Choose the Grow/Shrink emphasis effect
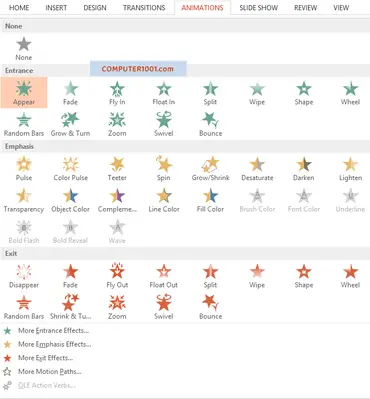Viewport: 370px width, 399px height. pos(210,169)
